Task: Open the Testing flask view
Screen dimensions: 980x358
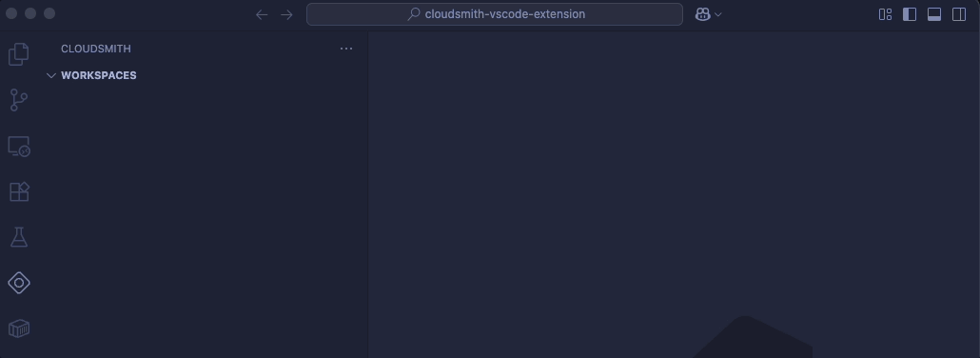Action: [x=19, y=237]
